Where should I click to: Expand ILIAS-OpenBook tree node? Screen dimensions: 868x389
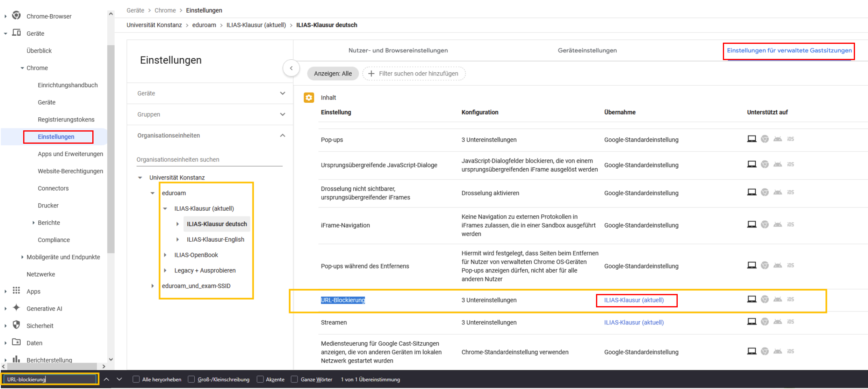pos(165,255)
